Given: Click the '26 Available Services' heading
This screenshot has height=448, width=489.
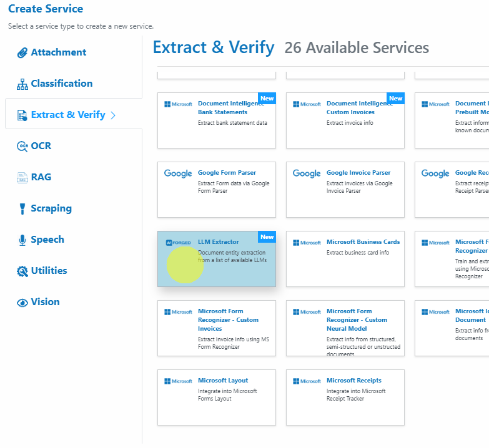Looking at the screenshot, I should [x=357, y=48].
